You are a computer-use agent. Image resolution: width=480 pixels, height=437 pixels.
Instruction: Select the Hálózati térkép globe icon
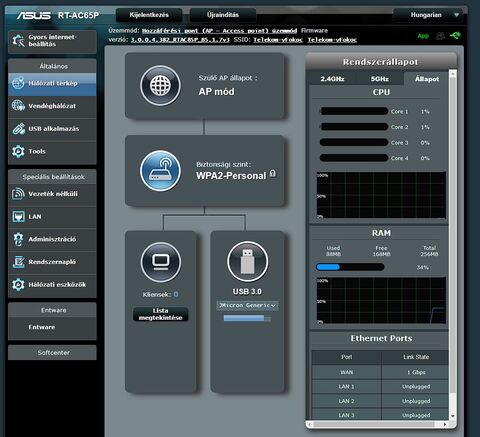point(18,83)
